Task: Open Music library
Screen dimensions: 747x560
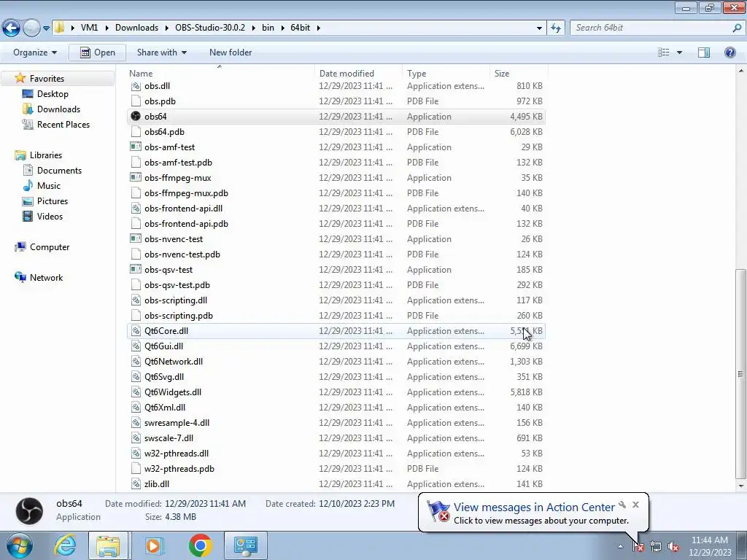Action: coord(49,186)
